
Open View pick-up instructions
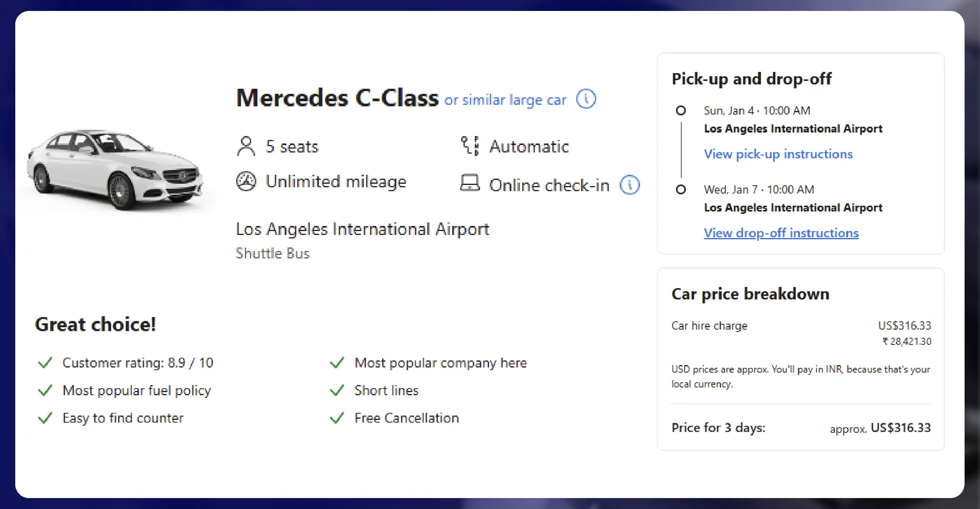pos(778,154)
